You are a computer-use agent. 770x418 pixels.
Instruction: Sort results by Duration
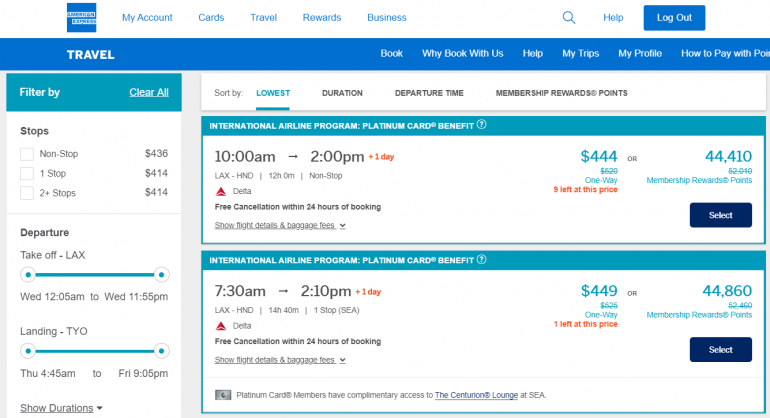click(x=342, y=93)
